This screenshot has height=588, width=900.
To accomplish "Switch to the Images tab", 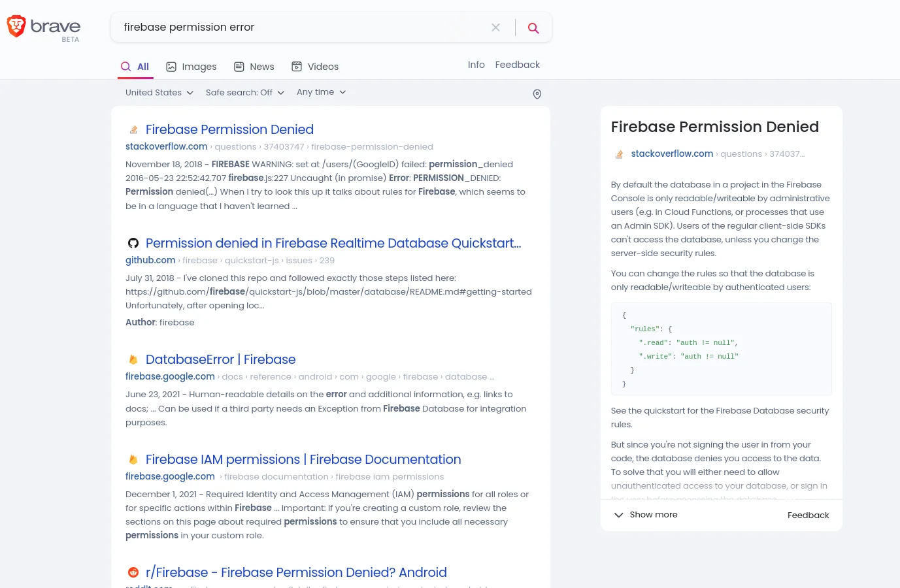I will 192,67.
